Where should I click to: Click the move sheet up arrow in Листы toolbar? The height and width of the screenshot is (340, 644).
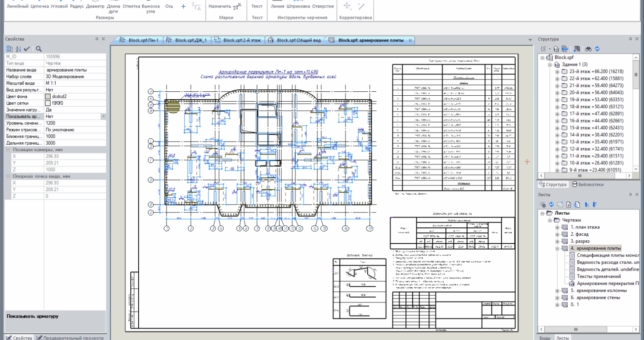586,204
